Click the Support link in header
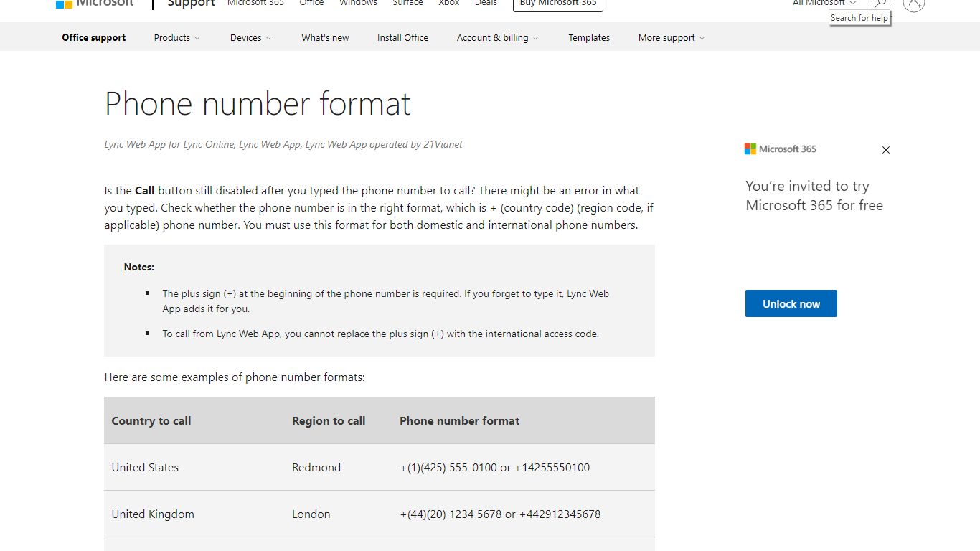This screenshot has width=980, height=551. point(191,4)
